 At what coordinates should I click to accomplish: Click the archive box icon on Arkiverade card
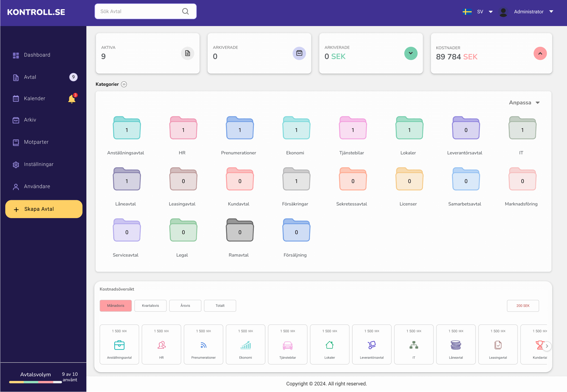pyautogui.click(x=299, y=53)
